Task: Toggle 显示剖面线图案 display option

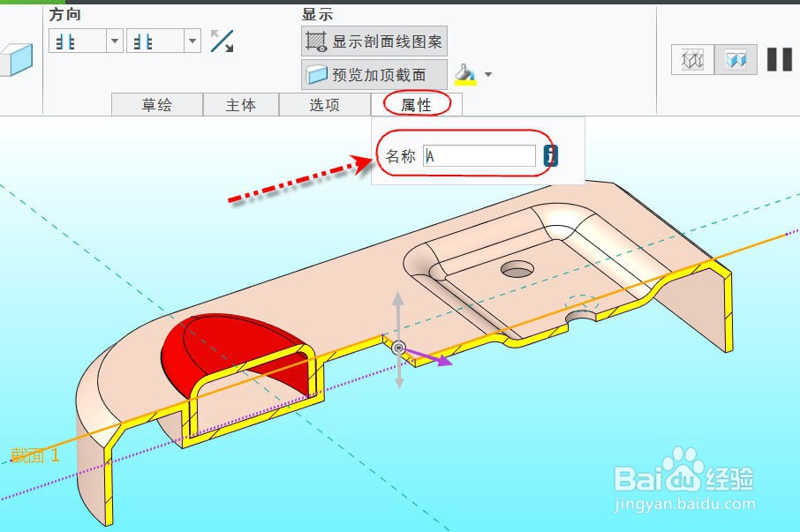Action: point(374,40)
